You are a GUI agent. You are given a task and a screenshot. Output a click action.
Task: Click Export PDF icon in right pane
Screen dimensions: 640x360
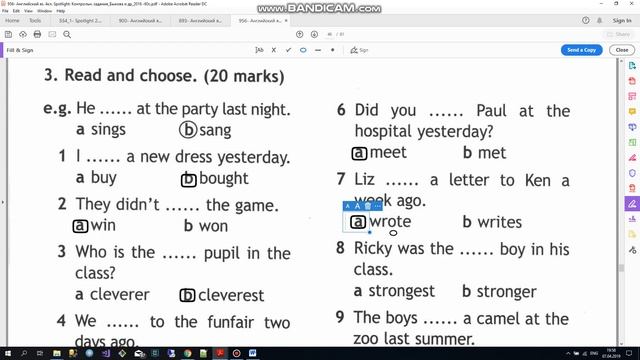point(632,65)
